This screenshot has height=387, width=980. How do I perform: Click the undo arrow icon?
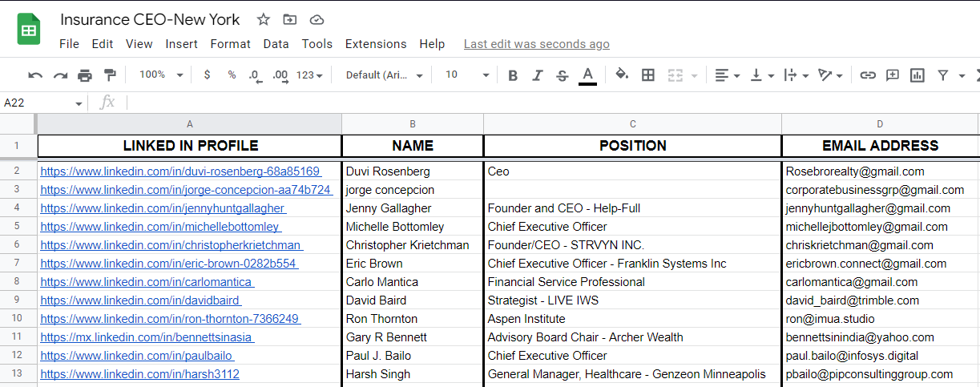(x=35, y=75)
